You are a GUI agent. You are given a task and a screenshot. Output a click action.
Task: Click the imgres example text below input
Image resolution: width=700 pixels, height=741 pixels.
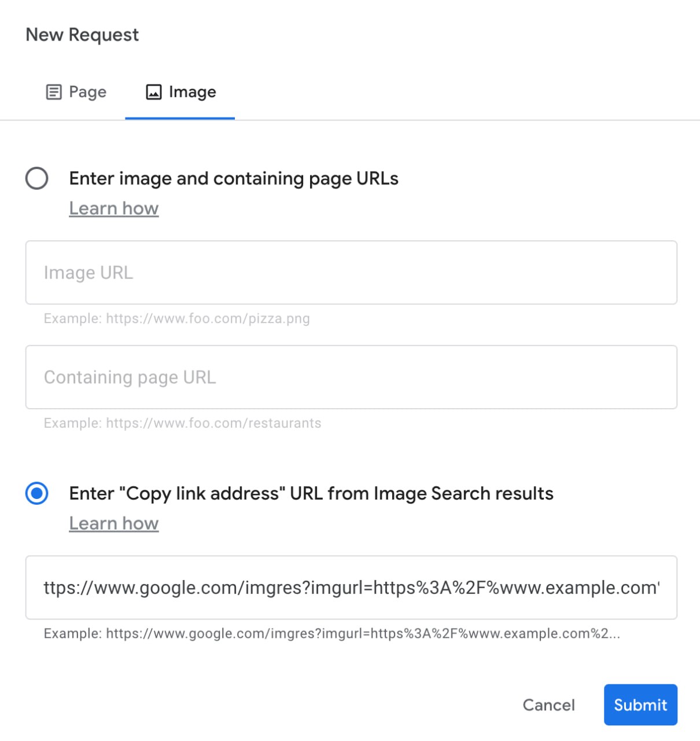[330, 633]
